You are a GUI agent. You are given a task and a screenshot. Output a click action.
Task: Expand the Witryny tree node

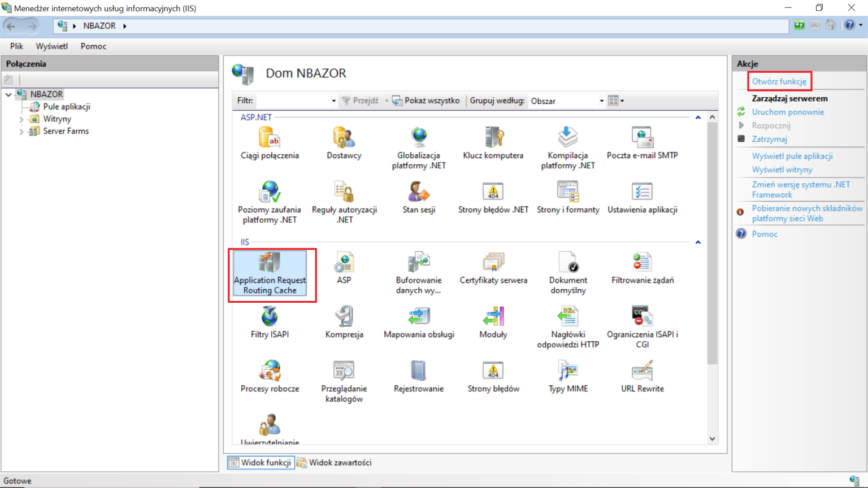22,119
